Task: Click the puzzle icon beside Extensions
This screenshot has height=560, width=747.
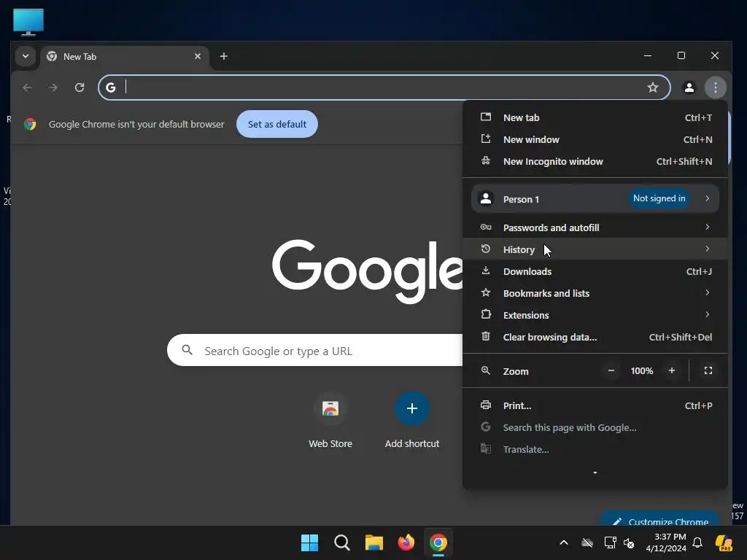Action: (x=485, y=314)
